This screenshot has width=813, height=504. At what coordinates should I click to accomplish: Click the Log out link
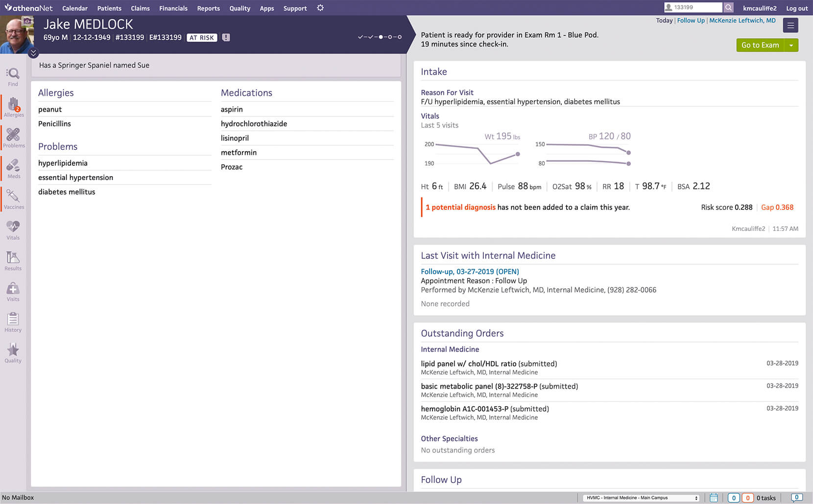click(x=797, y=8)
